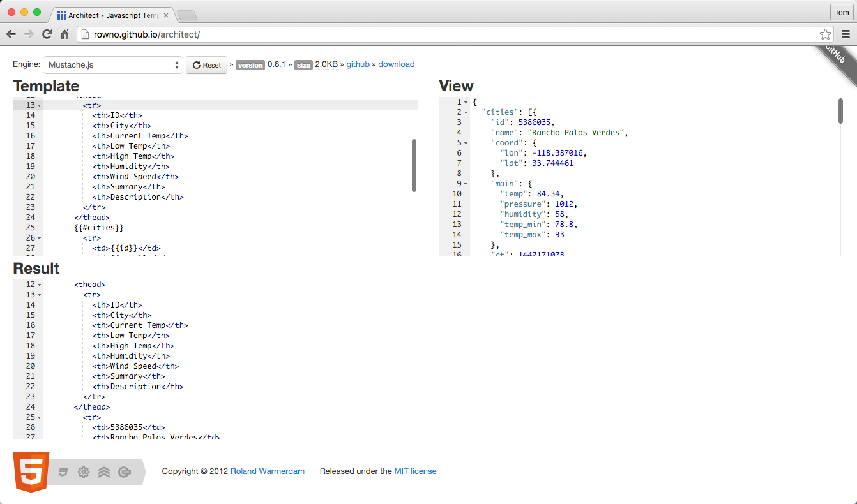Collapse the cities array fold in the View panel
This screenshot has height=504, width=857.
467,112
